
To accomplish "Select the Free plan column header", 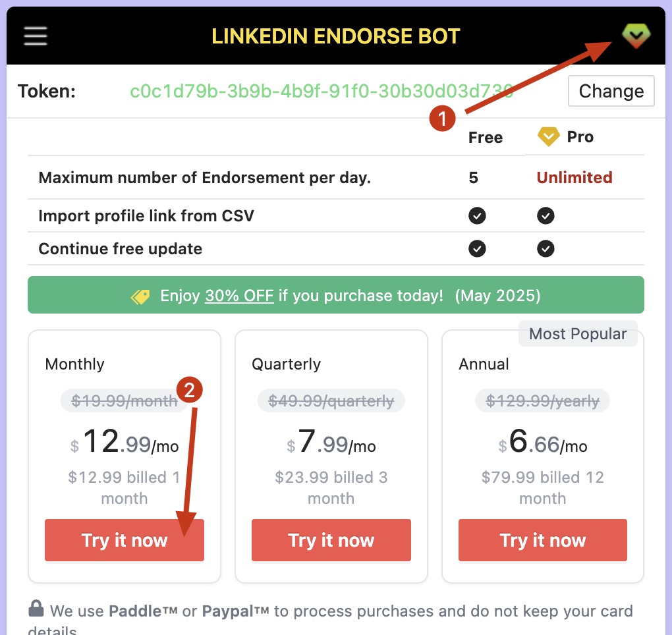I will click(x=486, y=137).
